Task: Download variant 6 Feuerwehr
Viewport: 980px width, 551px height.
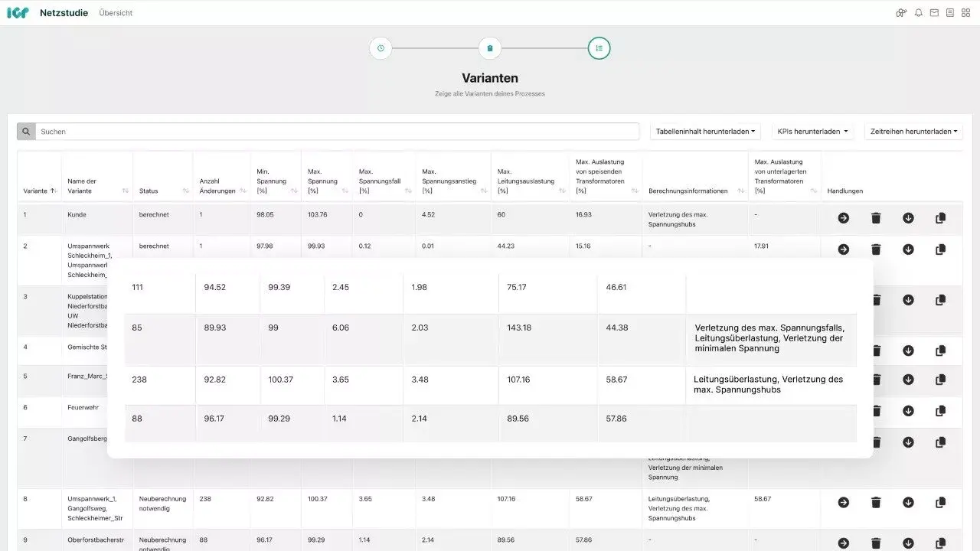Action: click(908, 411)
